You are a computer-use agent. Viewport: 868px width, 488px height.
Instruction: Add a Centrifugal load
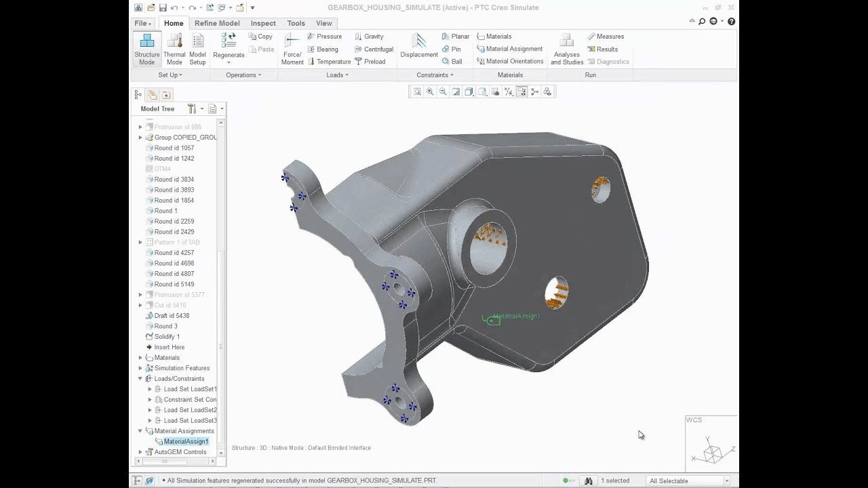click(374, 49)
